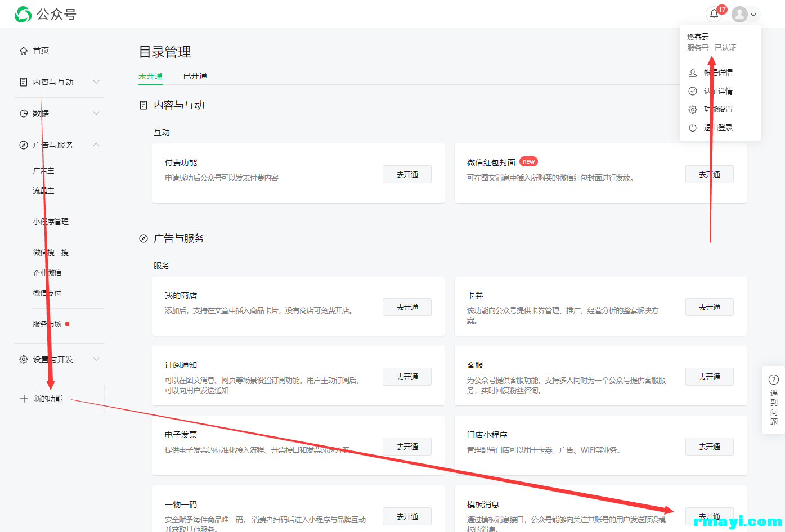
Task: Select the 未开通 tab
Action: 150,76
